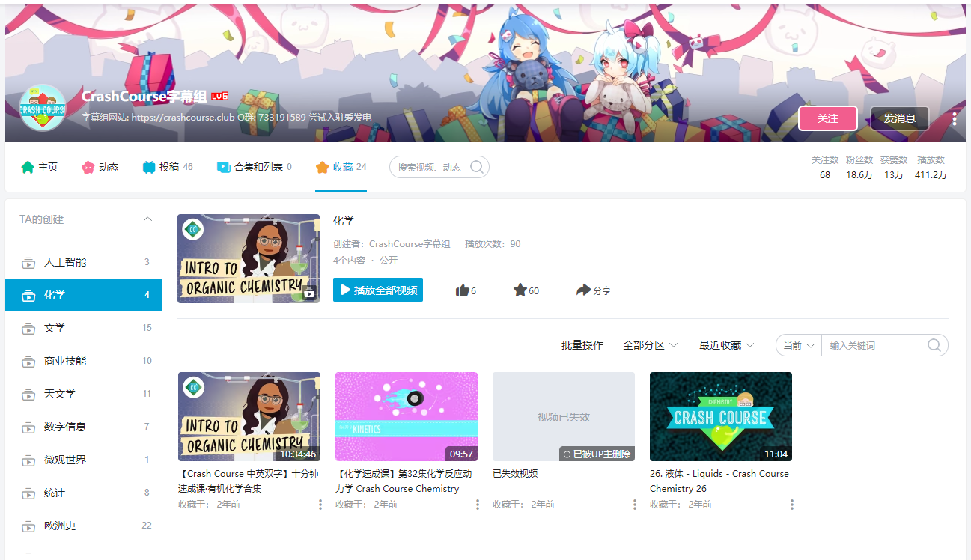Open the 统计 favorites folder

click(x=83, y=493)
